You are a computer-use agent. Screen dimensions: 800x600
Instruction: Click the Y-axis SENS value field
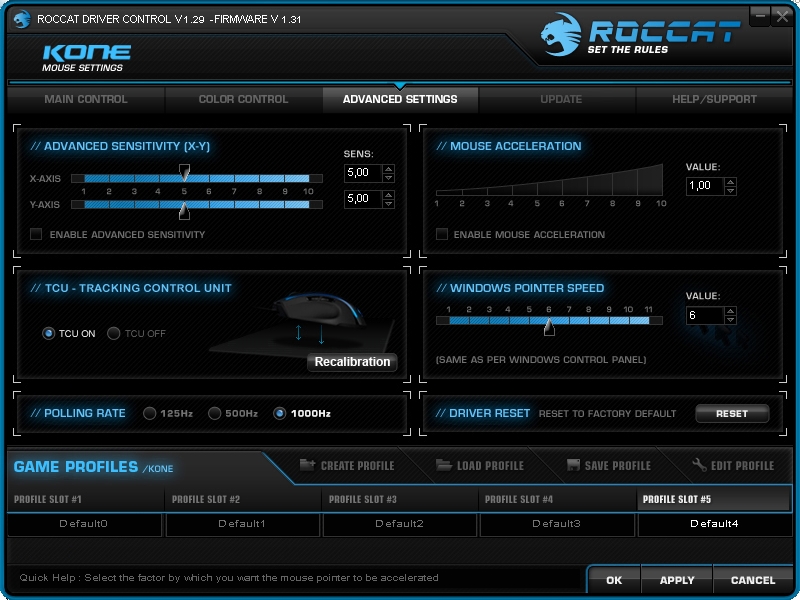pos(363,199)
